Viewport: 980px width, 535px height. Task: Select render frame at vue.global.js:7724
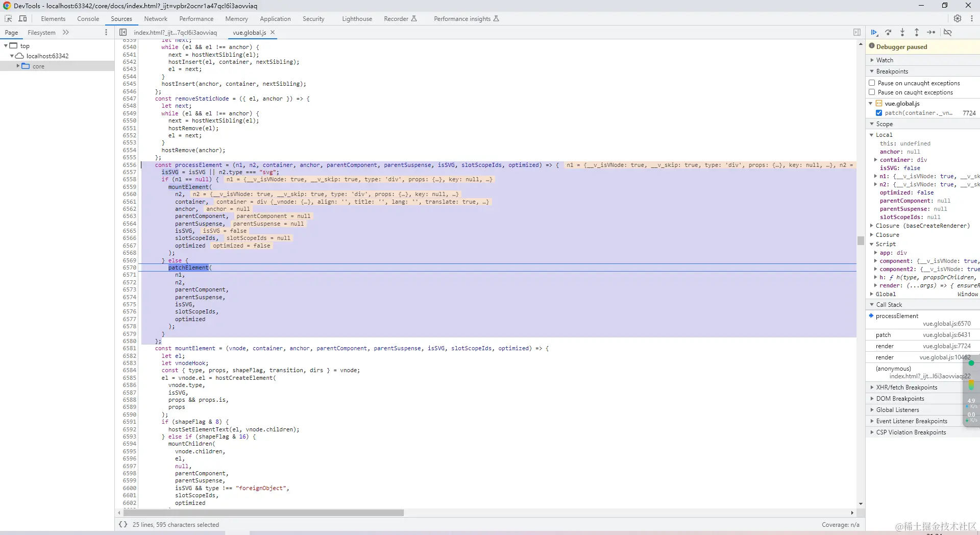pyautogui.click(x=922, y=346)
